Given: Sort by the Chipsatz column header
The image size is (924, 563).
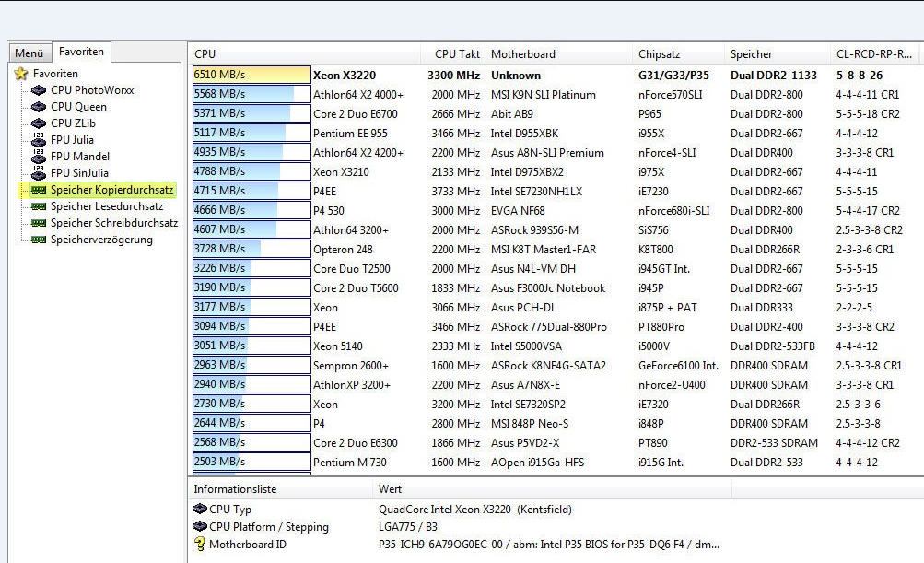Looking at the screenshot, I should pyautogui.click(x=678, y=53).
